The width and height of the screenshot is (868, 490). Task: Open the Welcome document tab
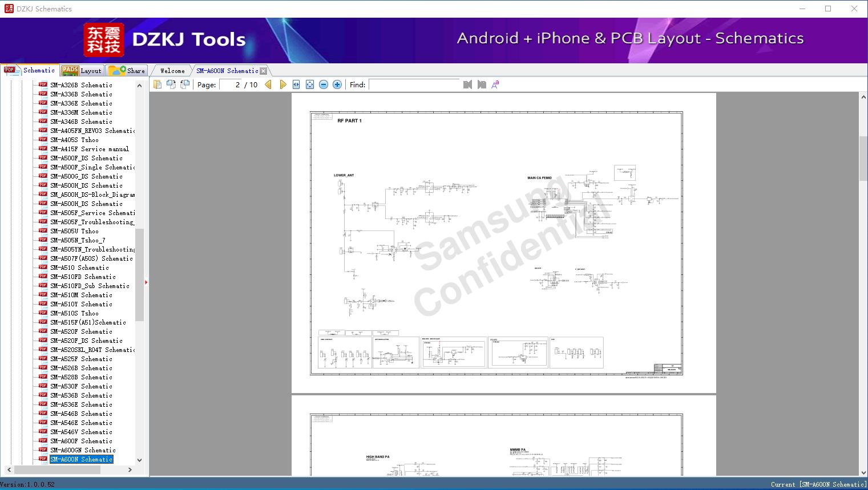[x=172, y=71]
